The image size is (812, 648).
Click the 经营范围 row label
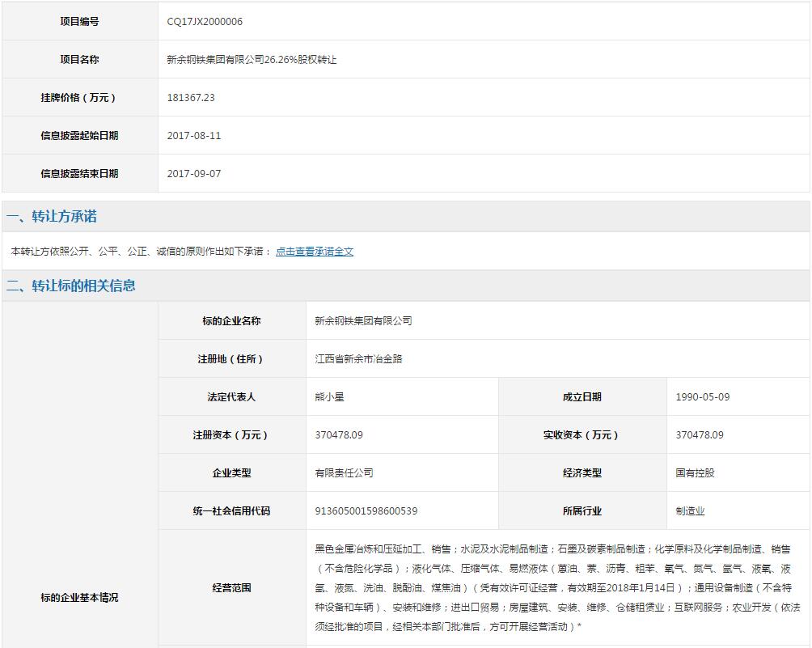click(x=231, y=588)
